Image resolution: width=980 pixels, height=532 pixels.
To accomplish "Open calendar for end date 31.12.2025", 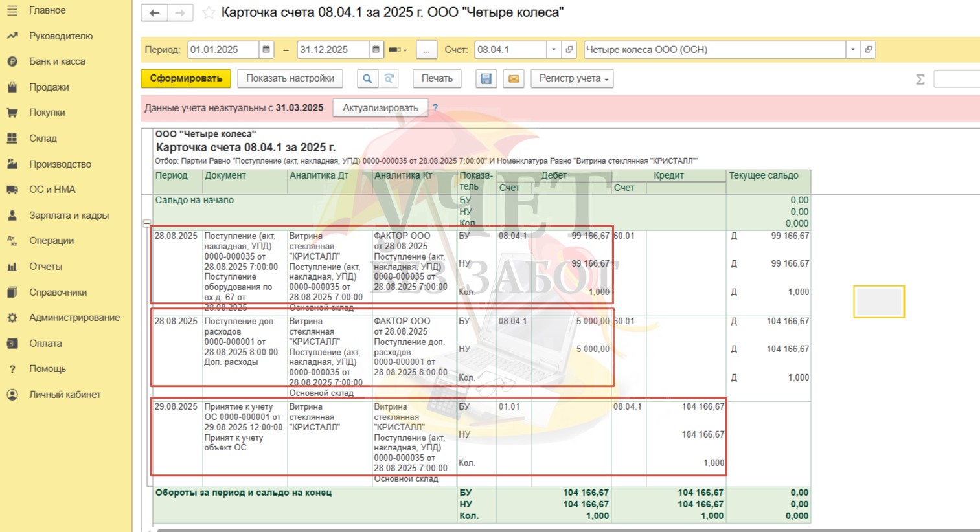I will click(376, 50).
